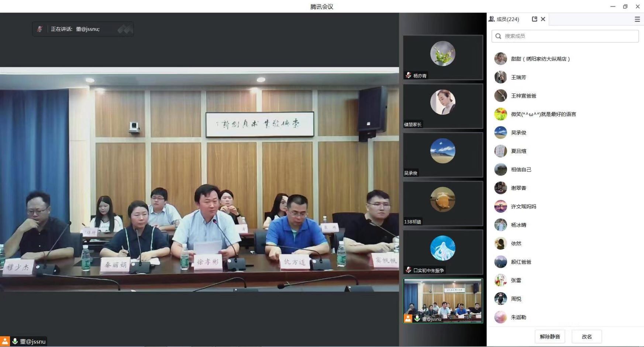This screenshot has height=347, width=644.
Task: Click the search magnifier icon in members panel
Action: coord(498,36)
